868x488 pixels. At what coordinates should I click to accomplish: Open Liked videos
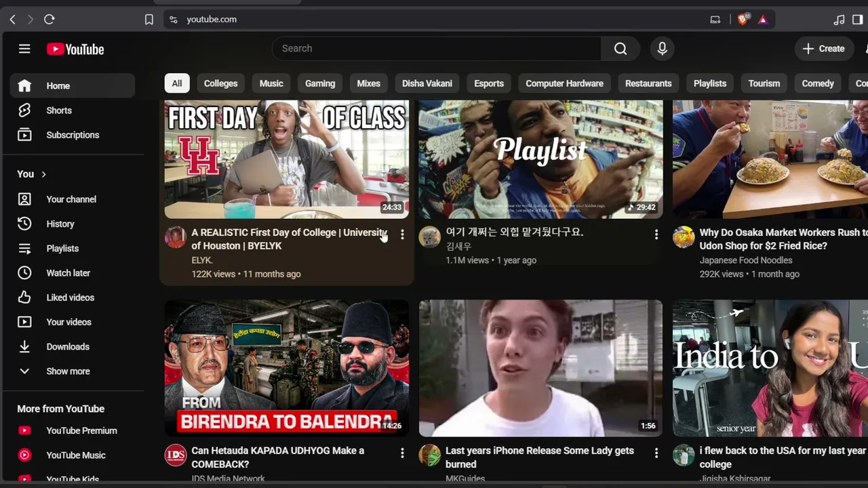pos(73,298)
